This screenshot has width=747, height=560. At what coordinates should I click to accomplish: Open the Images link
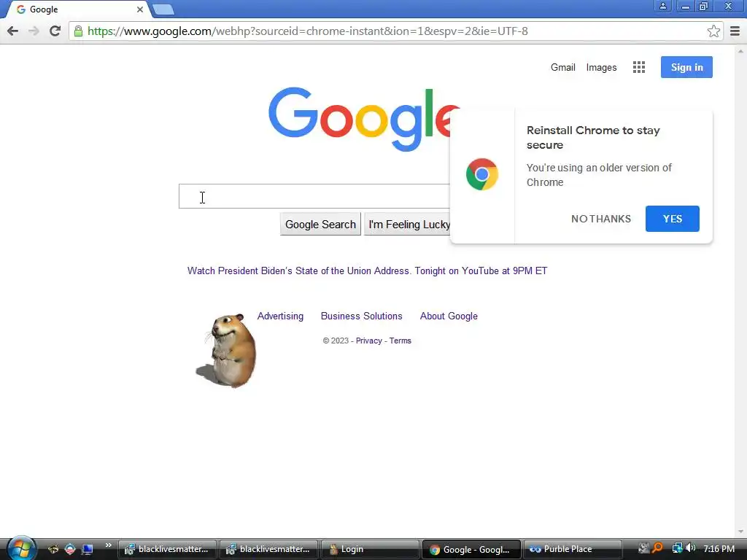click(601, 67)
